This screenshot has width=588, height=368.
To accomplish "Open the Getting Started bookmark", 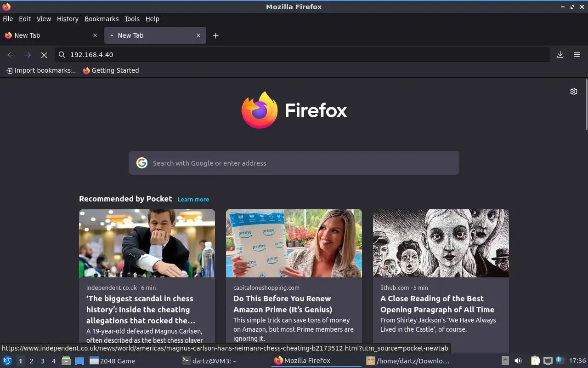I will click(x=111, y=70).
